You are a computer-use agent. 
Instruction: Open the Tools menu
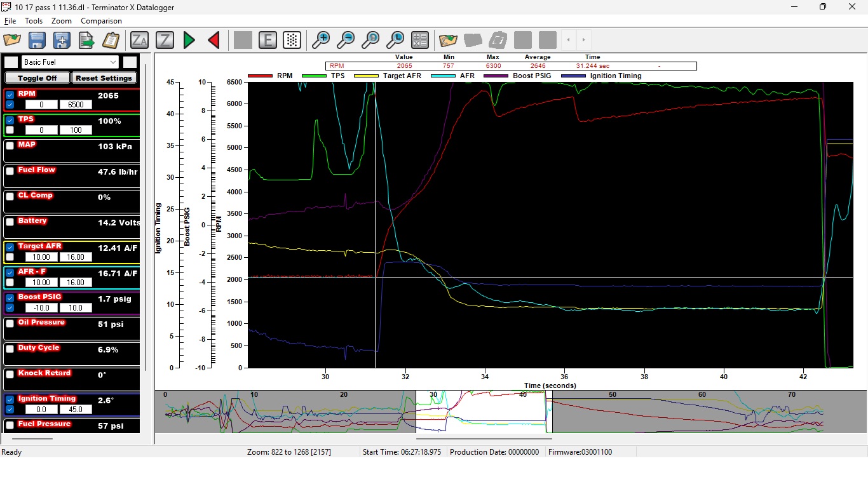[x=34, y=21]
